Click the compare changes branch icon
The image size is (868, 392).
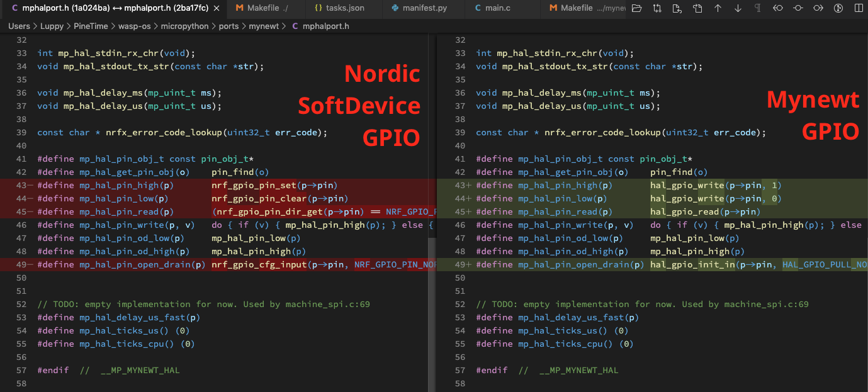(657, 9)
